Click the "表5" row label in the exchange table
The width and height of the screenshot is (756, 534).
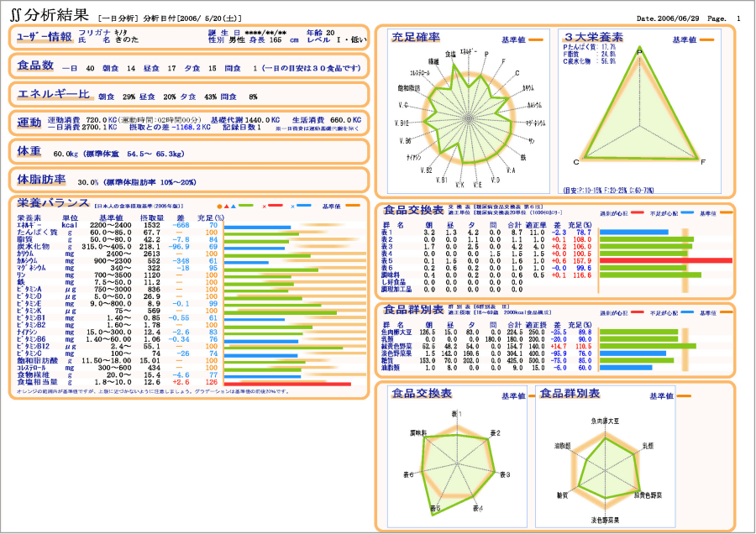pyautogui.click(x=386, y=261)
